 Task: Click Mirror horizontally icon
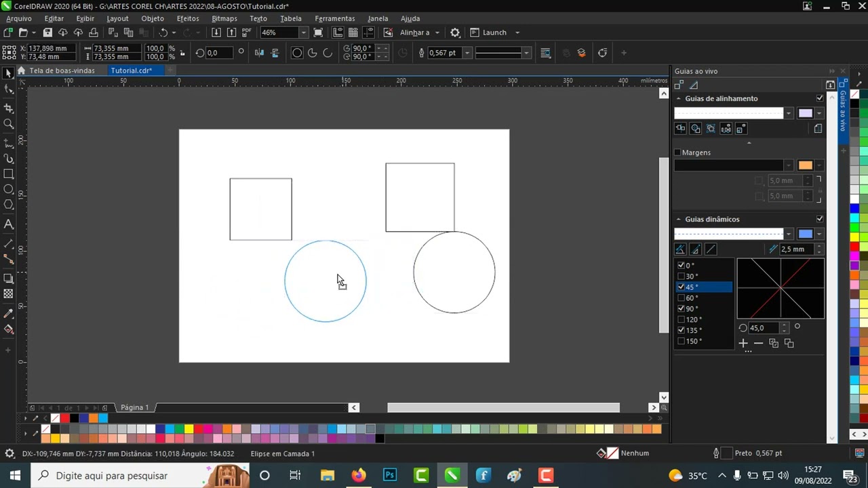pyautogui.click(x=259, y=53)
